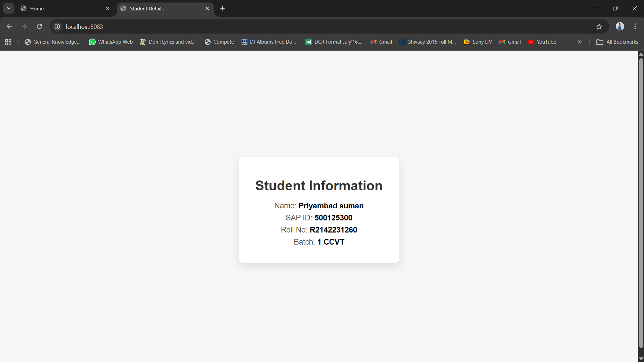Screen dimensions: 644x362
Task: Open Sony LIV bookmark
Action: click(478, 42)
